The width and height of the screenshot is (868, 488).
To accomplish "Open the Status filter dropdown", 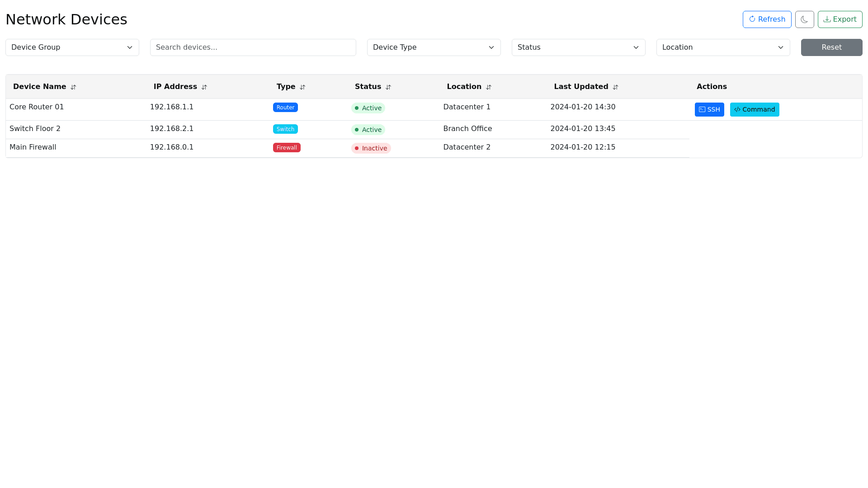I will pyautogui.click(x=578, y=47).
